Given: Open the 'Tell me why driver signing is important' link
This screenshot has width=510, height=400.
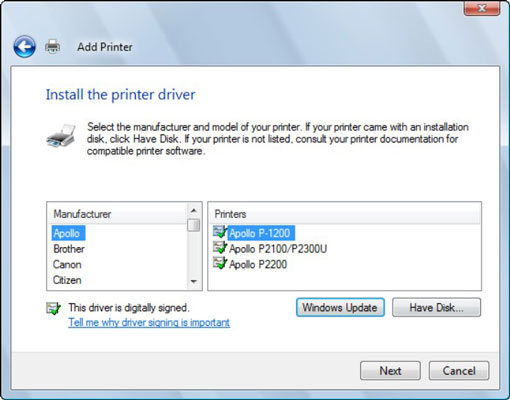Looking at the screenshot, I should click(149, 322).
